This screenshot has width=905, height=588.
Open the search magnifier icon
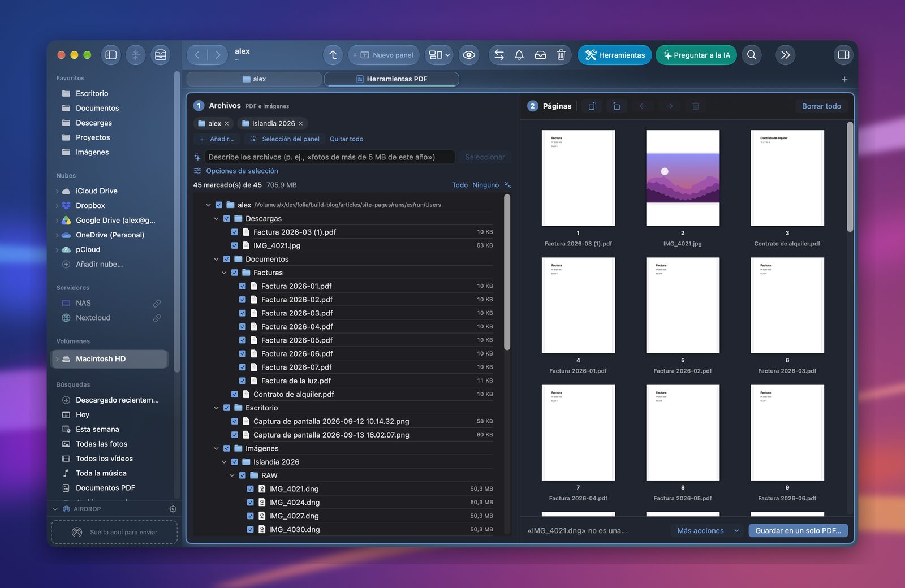tap(752, 55)
